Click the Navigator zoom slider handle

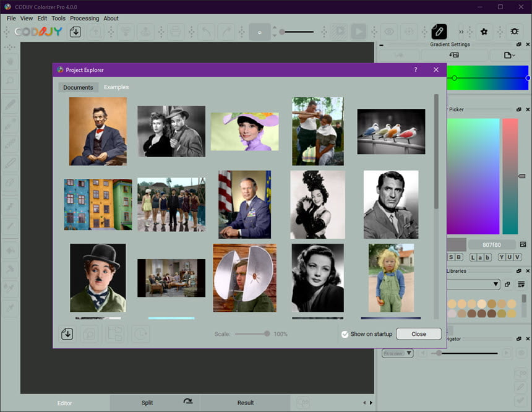439,353
